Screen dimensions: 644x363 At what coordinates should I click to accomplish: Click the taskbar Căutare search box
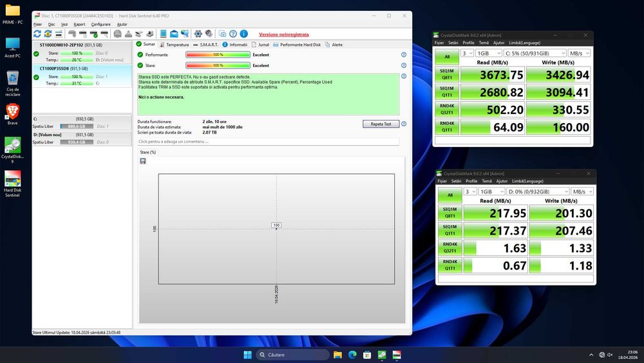292,355
